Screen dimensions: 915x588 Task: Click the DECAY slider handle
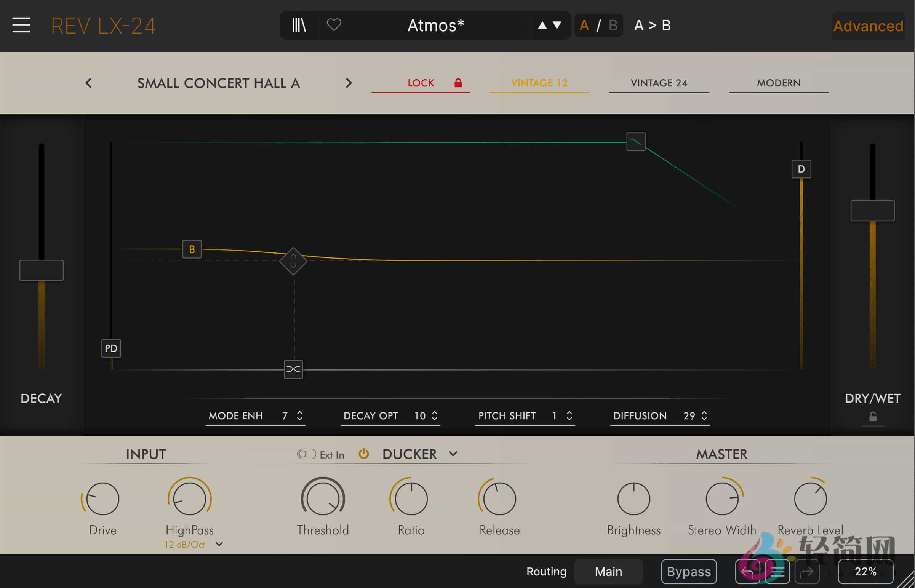click(41, 270)
